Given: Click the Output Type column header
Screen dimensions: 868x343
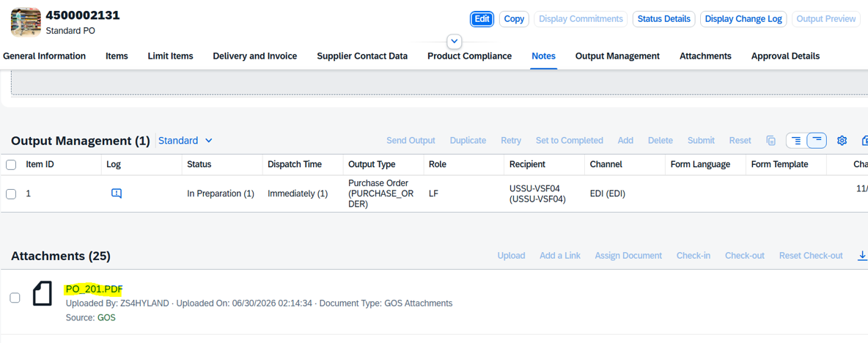Looking at the screenshot, I should pyautogui.click(x=371, y=164).
